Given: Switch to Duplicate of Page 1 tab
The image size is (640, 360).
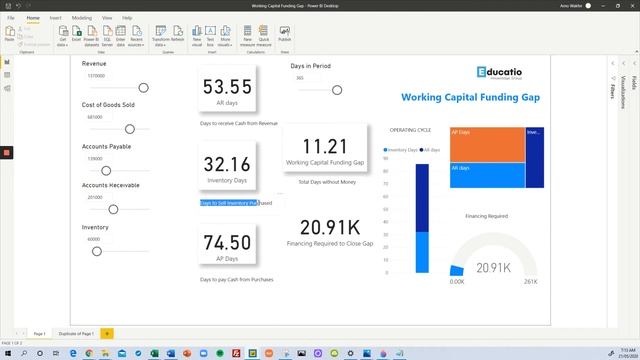Looking at the screenshot, I should pyautogui.click(x=76, y=333).
